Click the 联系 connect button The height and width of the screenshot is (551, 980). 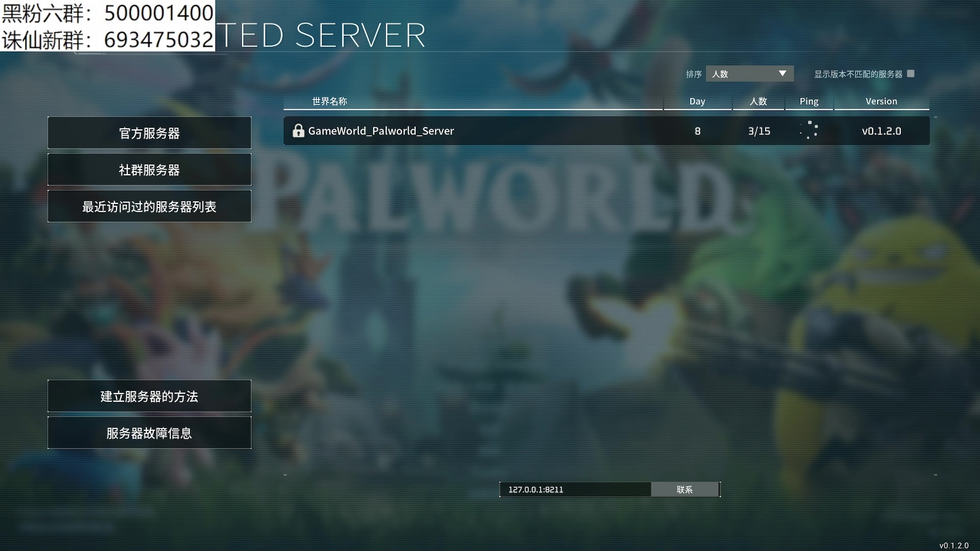pos(685,489)
